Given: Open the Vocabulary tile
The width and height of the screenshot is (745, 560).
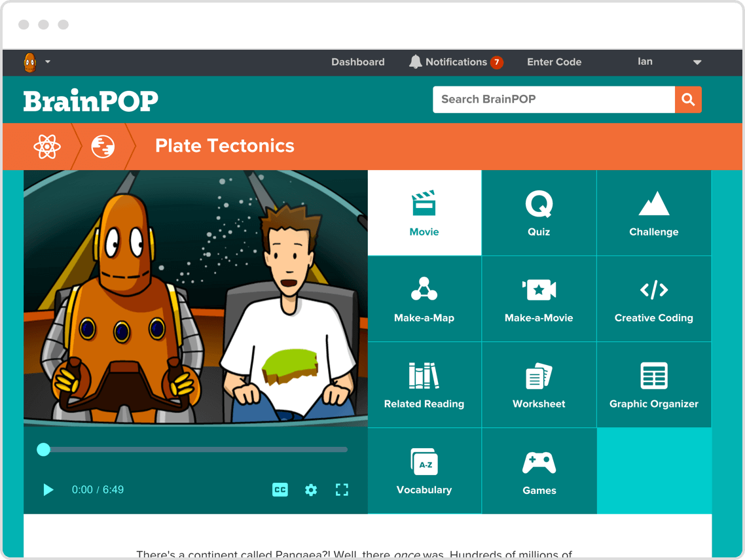Looking at the screenshot, I should click(x=424, y=471).
